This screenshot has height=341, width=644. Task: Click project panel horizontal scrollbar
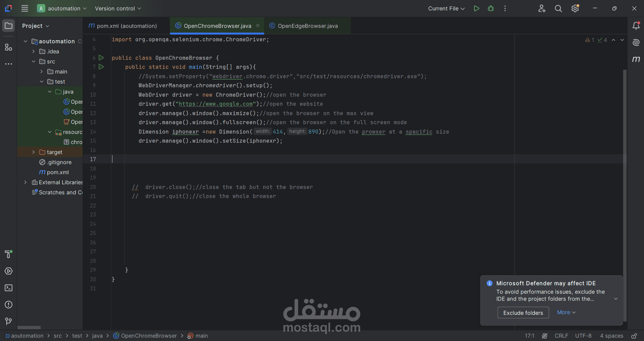point(29,328)
